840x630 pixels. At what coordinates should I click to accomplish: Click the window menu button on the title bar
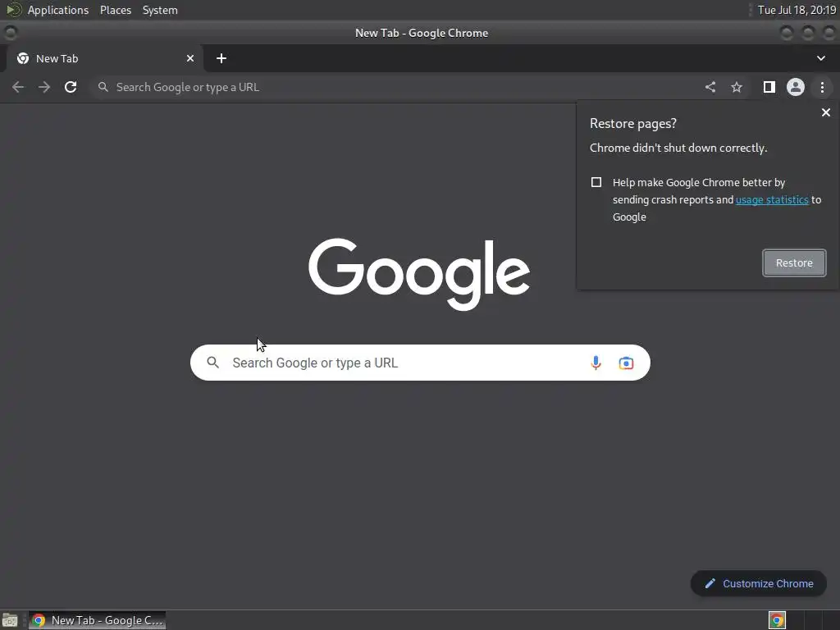click(10, 33)
